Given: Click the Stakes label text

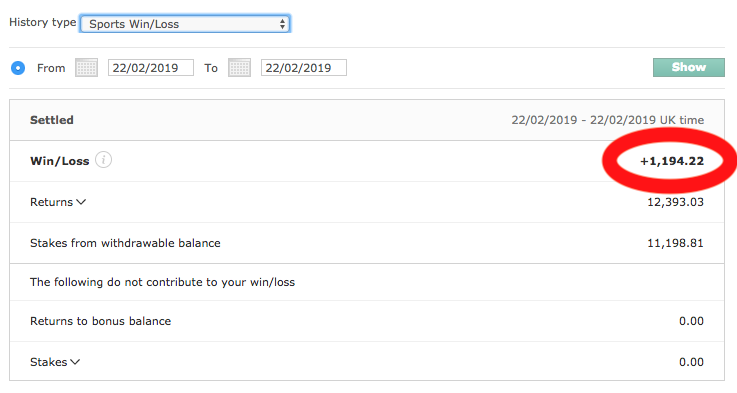Looking at the screenshot, I should [x=48, y=362].
